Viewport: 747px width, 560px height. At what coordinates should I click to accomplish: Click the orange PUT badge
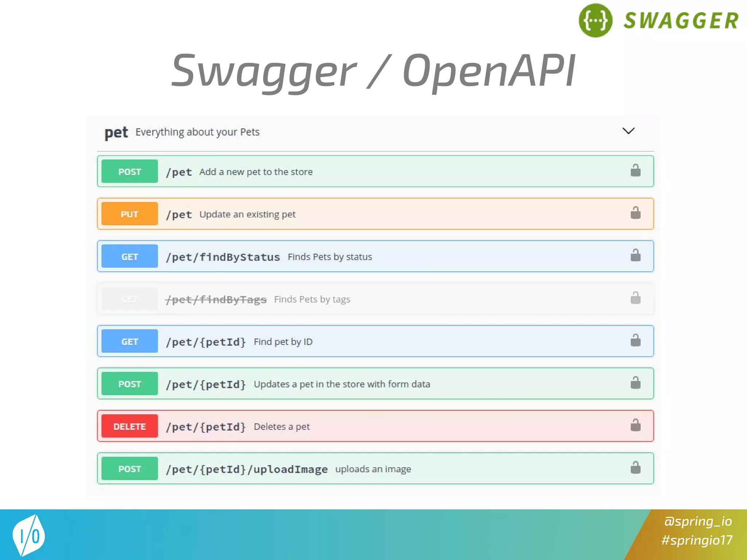tap(129, 214)
